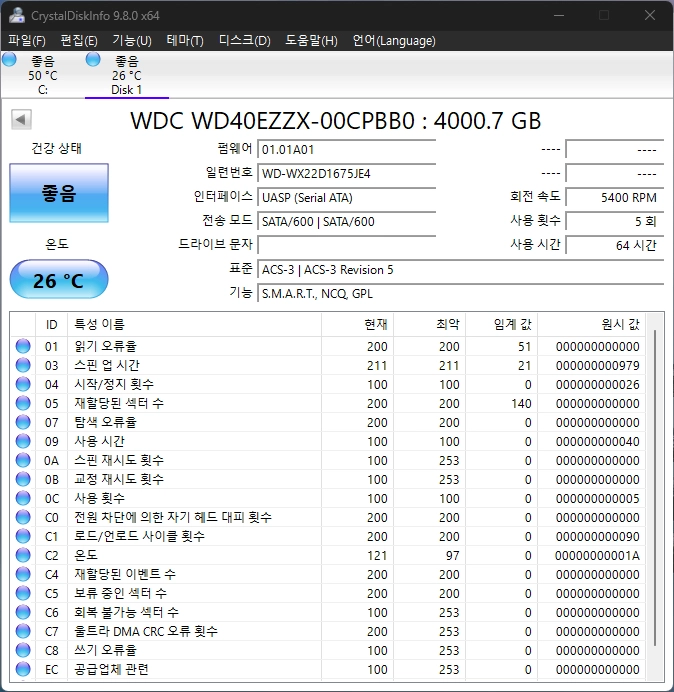Open the 편집(E) menu
Screen dimensions: 674x692
pyautogui.click(x=79, y=41)
